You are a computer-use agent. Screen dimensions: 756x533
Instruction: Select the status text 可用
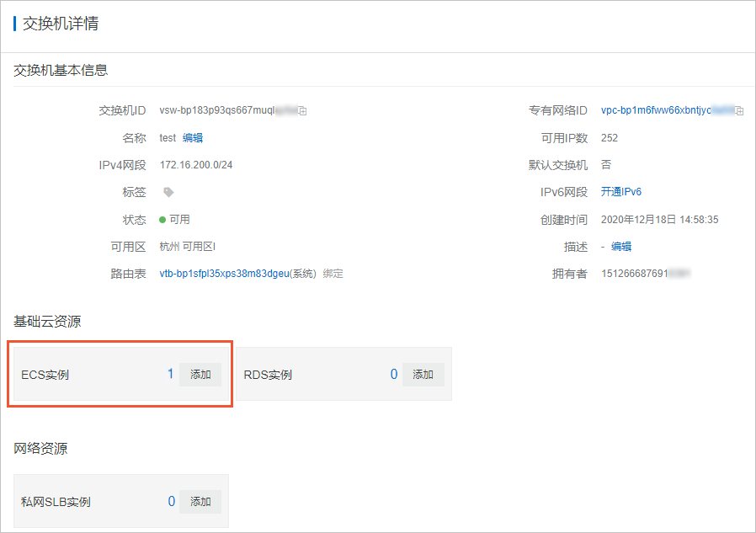click(179, 220)
